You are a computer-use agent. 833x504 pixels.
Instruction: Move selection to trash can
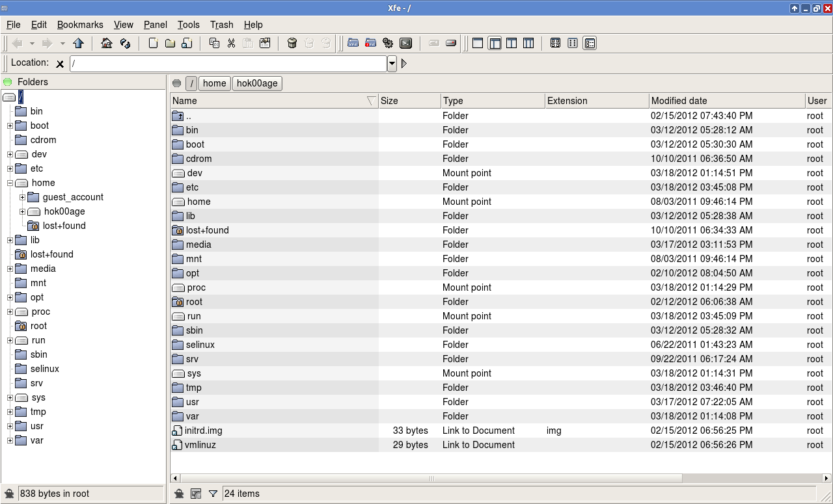(292, 43)
